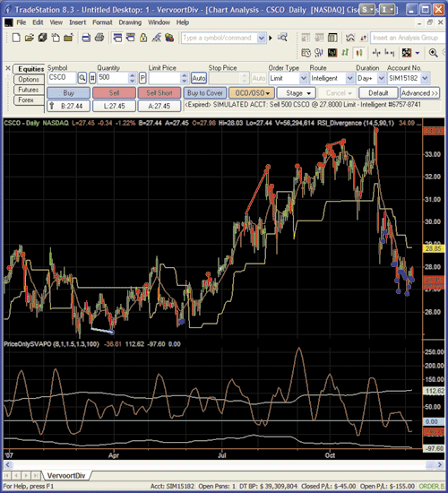Viewport: 448px width, 493px height.
Task: Open the Window menu
Action: pos(159,22)
